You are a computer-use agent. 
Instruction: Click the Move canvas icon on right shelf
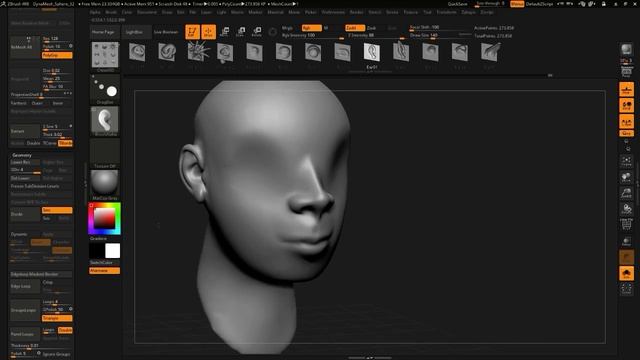point(626,177)
